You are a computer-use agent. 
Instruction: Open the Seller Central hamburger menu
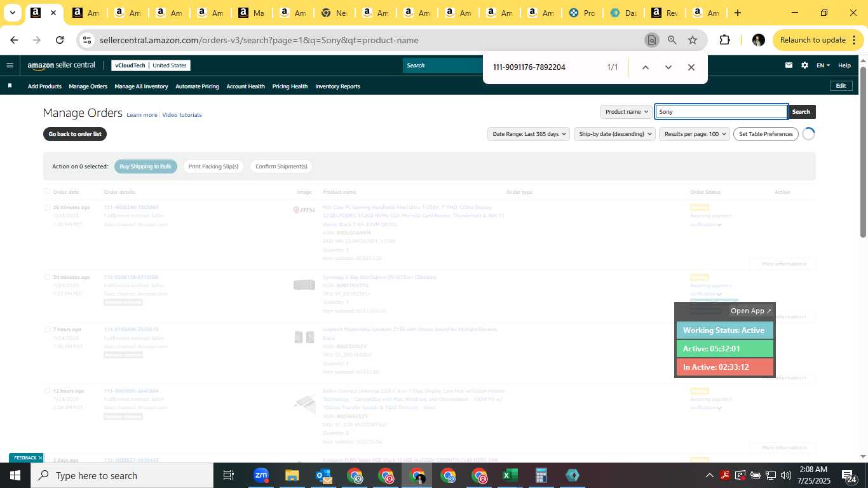click(10, 65)
